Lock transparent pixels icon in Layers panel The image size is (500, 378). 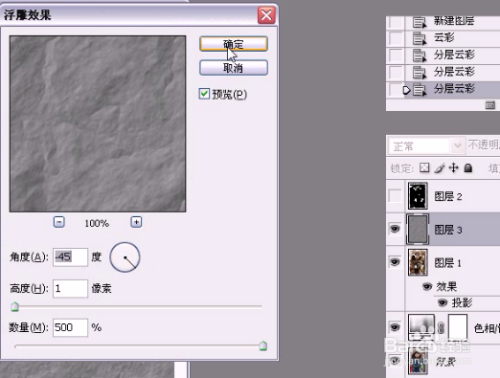[x=424, y=168]
